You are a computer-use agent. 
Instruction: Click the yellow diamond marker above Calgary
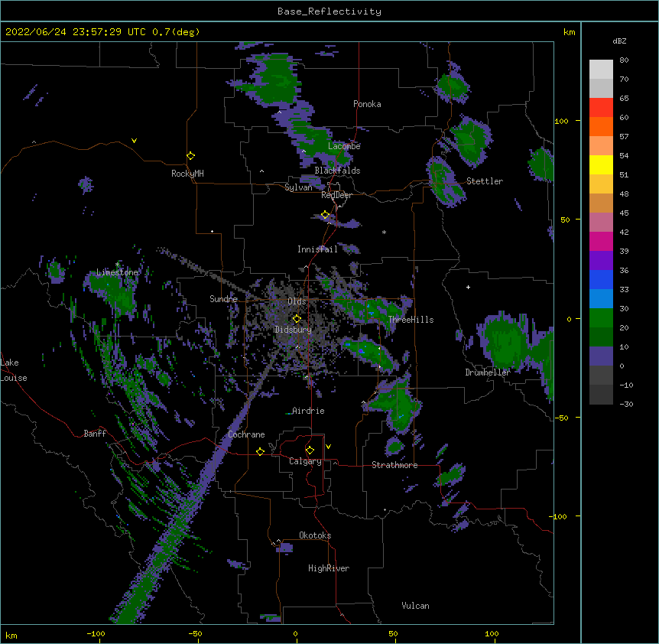[x=310, y=450]
